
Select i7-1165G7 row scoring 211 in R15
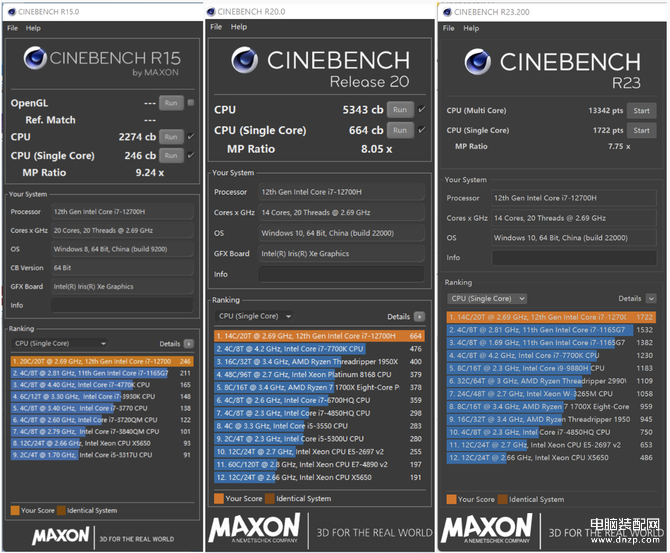click(x=102, y=373)
